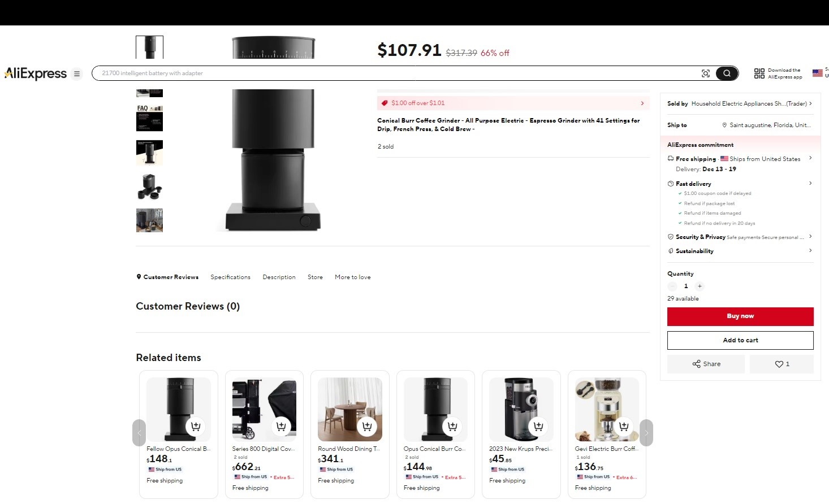Click the FAQ product thumbnail

pos(149,119)
